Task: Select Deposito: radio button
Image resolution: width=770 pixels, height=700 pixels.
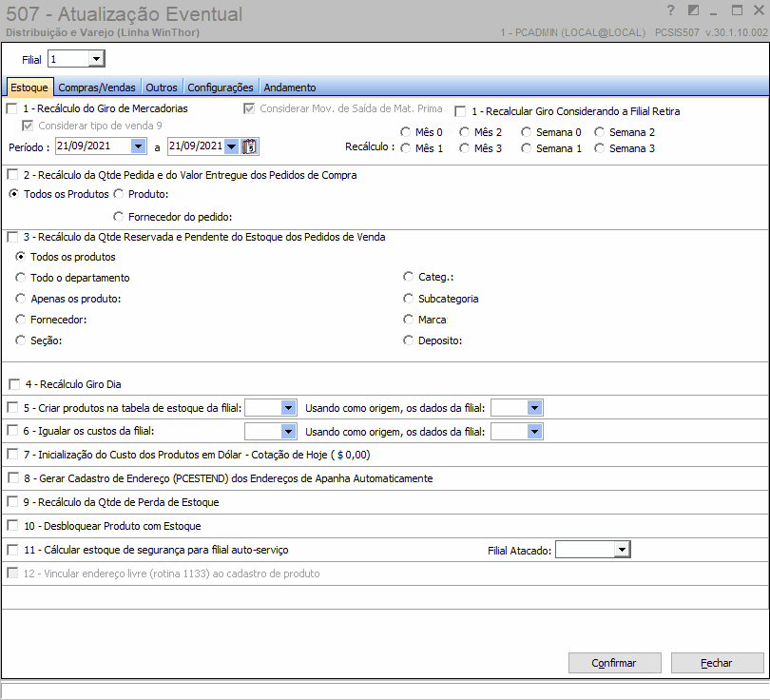Action: (x=409, y=340)
